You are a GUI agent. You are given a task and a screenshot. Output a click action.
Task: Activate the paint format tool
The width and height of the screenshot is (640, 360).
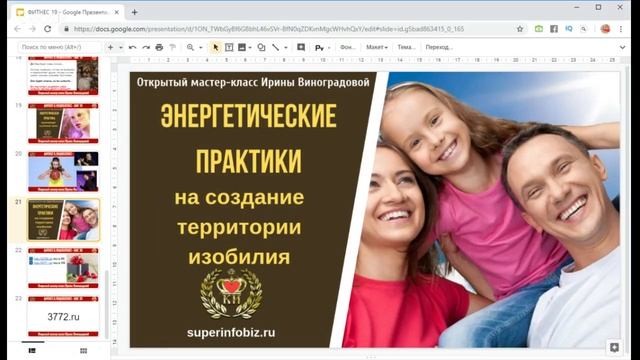[173, 47]
